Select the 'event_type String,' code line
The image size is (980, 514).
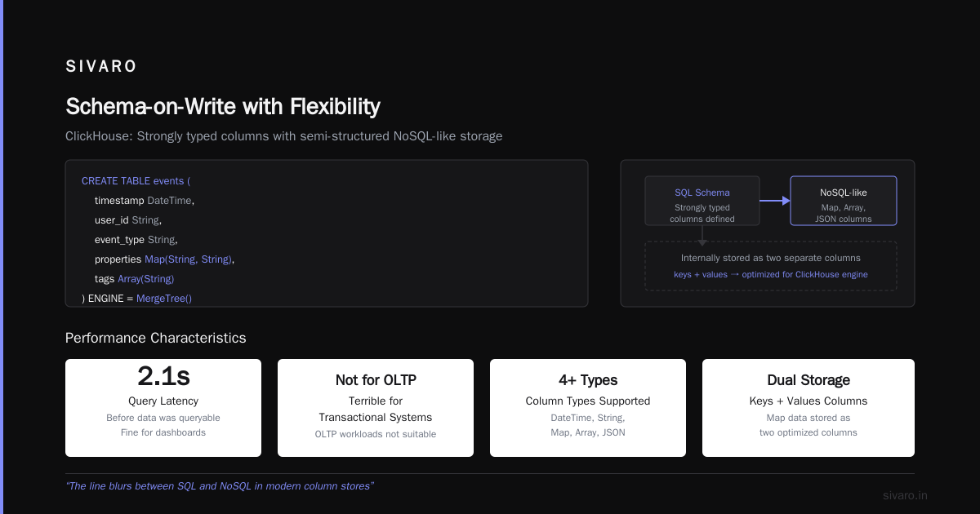pos(136,240)
